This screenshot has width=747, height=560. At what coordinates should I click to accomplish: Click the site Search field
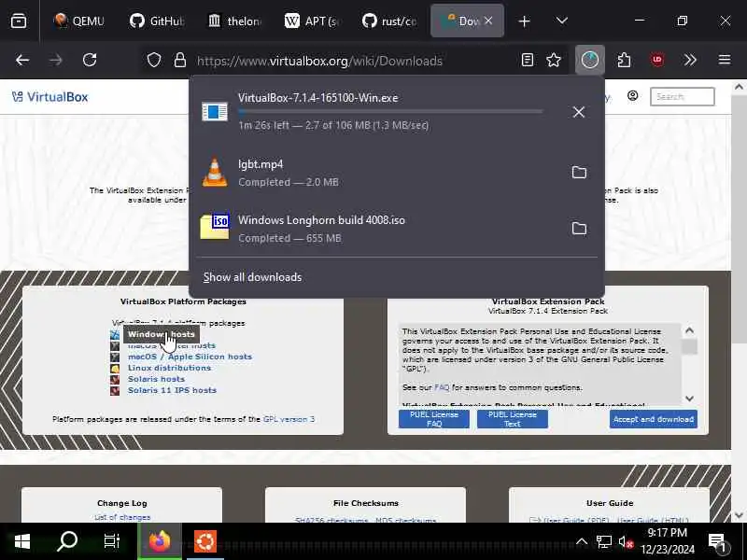point(683,97)
